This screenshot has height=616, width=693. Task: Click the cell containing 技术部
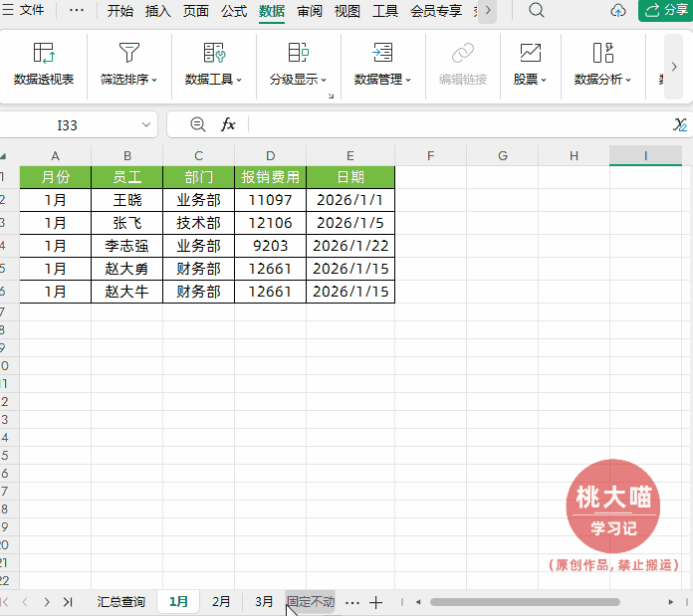[198, 223]
